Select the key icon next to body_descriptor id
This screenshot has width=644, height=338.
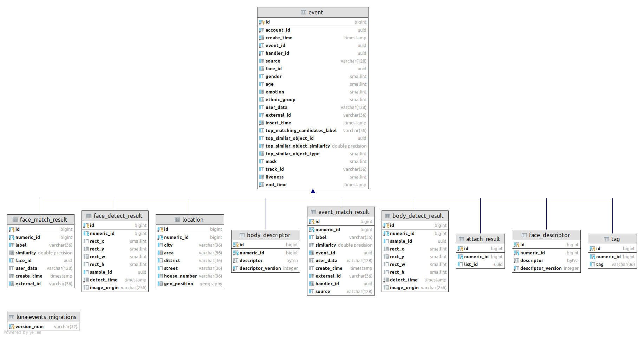(236, 245)
